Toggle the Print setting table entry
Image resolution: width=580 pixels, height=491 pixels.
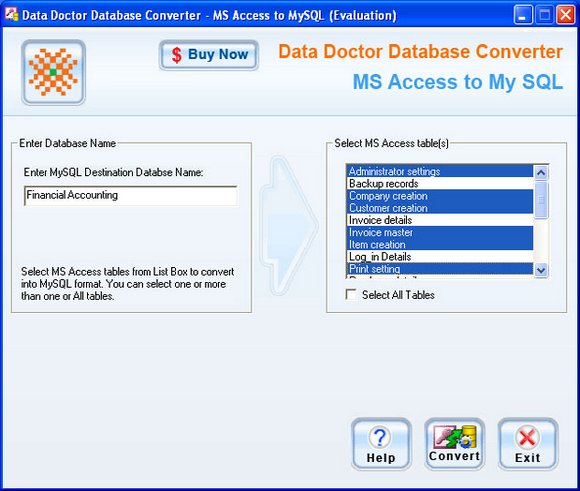click(x=440, y=269)
